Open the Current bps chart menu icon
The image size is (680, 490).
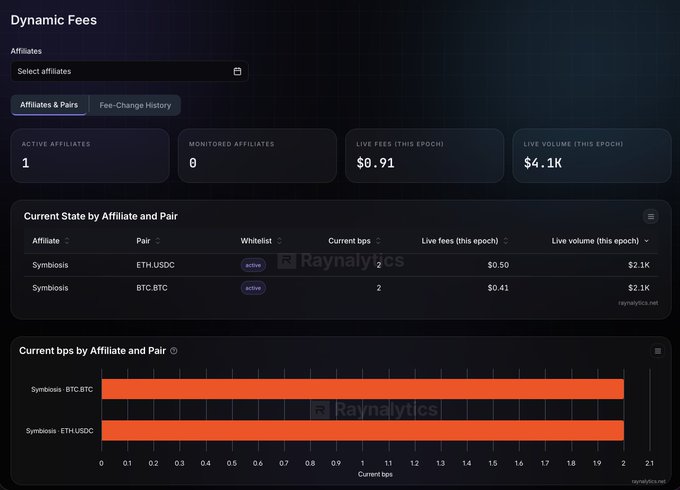click(x=657, y=351)
